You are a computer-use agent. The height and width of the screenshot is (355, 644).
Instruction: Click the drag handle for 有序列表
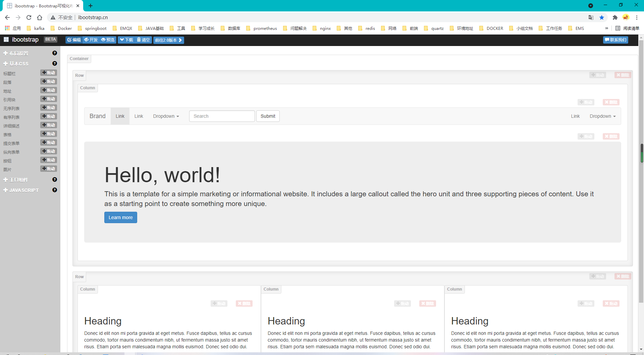coord(49,116)
